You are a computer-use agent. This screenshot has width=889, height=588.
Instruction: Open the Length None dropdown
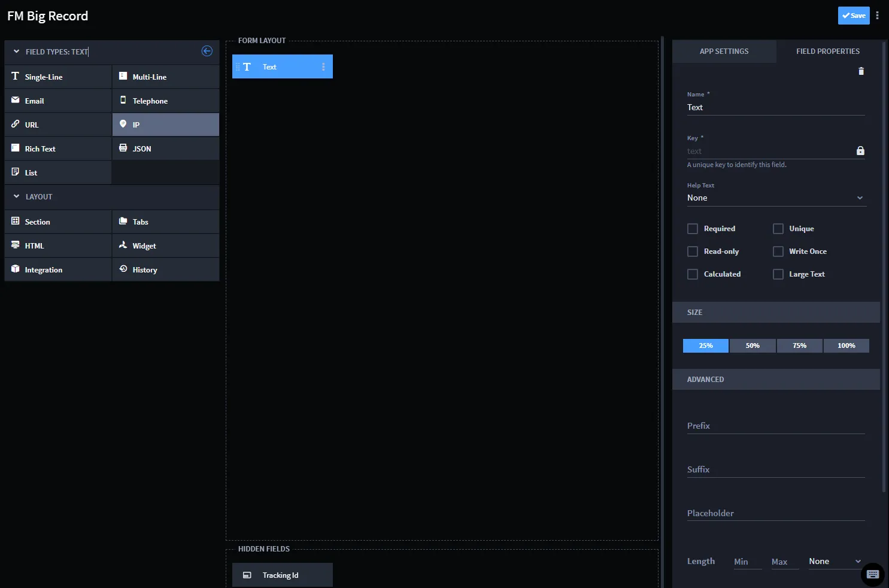835,562
